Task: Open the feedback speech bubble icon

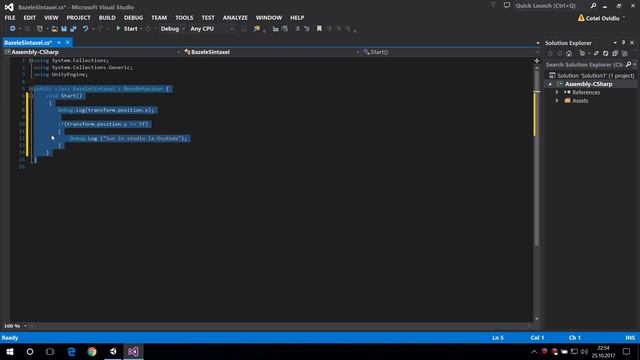Action: pos(507,5)
